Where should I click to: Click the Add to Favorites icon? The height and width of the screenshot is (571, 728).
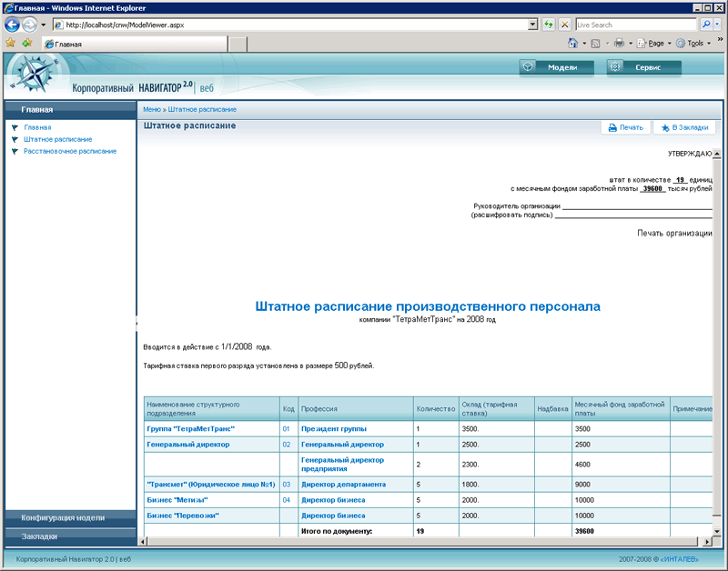tap(27, 43)
